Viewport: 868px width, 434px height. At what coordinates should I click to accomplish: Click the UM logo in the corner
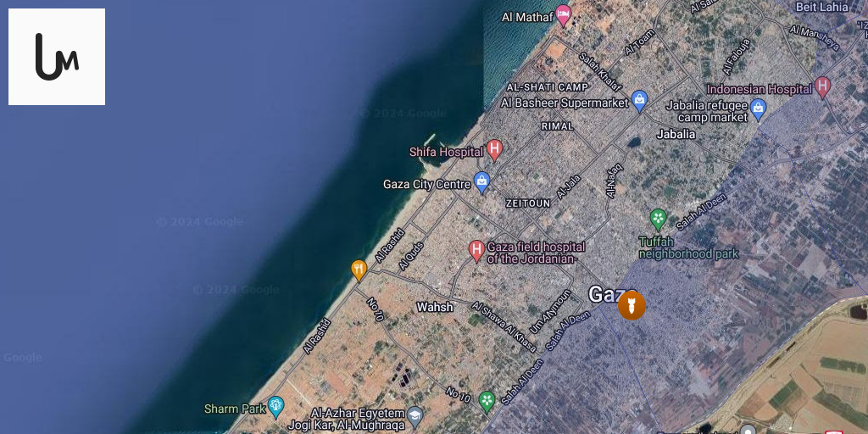(x=57, y=57)
